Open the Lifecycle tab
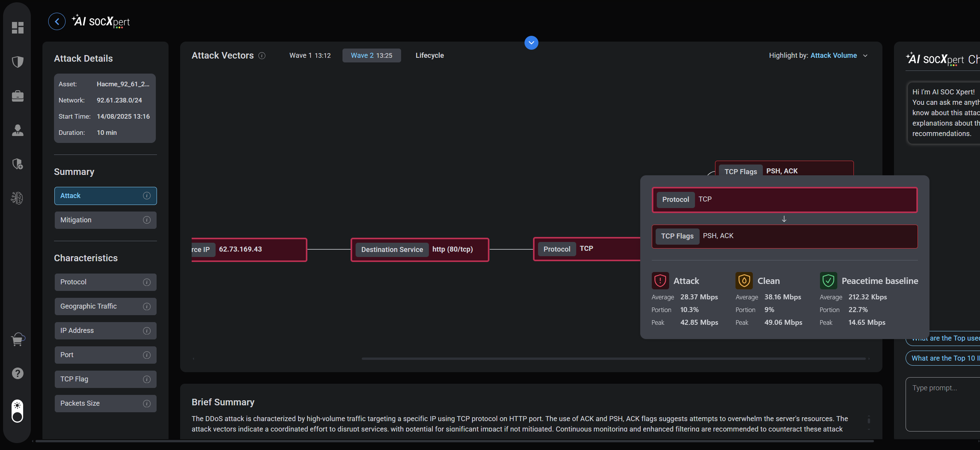The height and width of the screenshot is (450, 980). [429, 55]
